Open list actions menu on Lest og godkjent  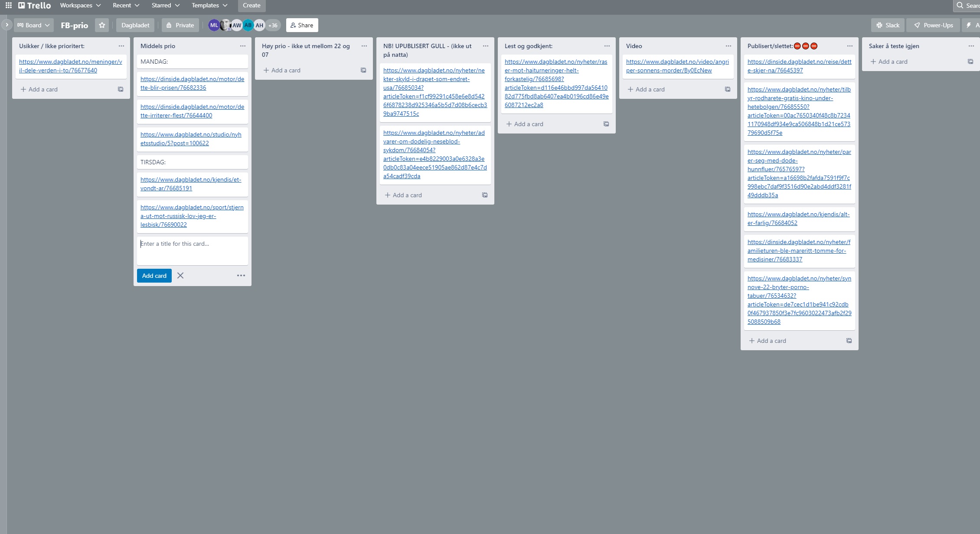pyautogui.click(x=606, y=46)
